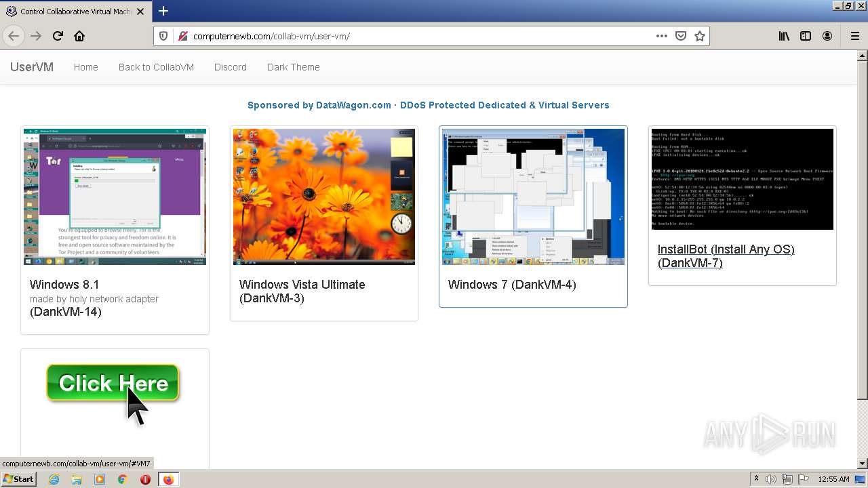Launch Internet Explorer from the taskbar
The width and height of the screenshot is (868, 488).
click(x=54, y=479)
